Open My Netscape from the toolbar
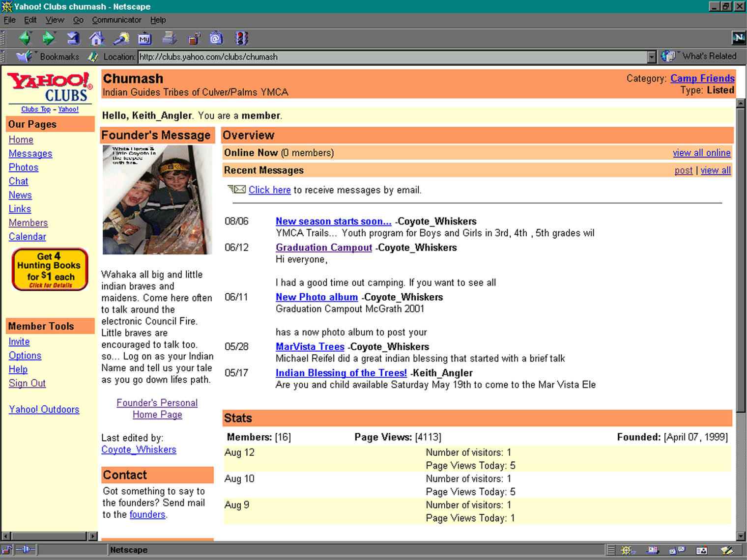The width and height of the screenshot is (747, 560). tap(144, 38)
